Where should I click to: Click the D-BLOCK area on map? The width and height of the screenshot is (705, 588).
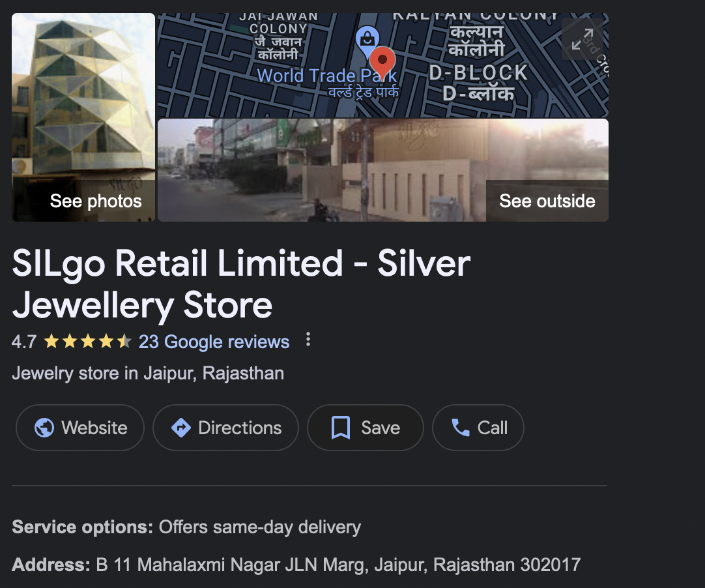478,73
